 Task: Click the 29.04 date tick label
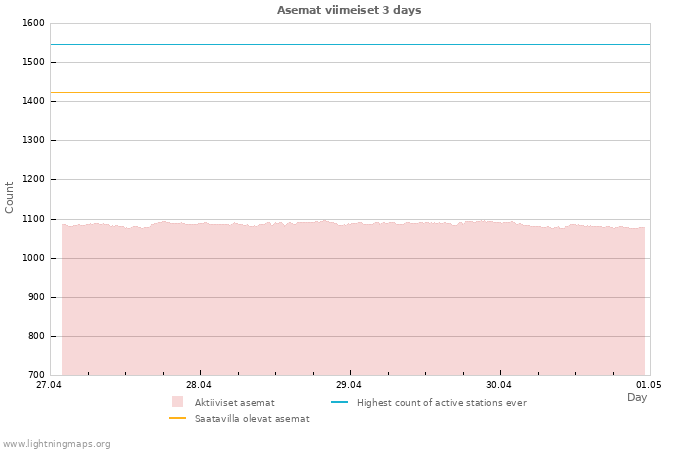[349, 384]
